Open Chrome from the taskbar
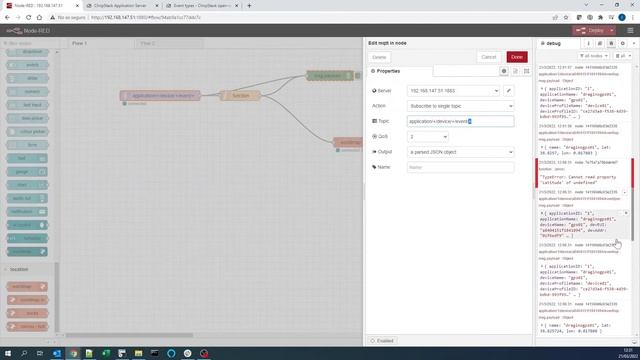Image resolution: width=640 pixels, height=360 pixels. click(x=73, y=353)
